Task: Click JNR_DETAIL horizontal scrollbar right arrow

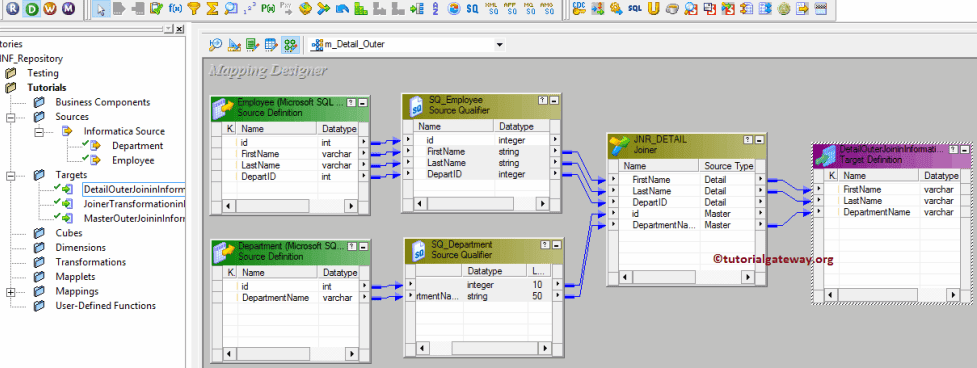Action: [x=749, y=276]
